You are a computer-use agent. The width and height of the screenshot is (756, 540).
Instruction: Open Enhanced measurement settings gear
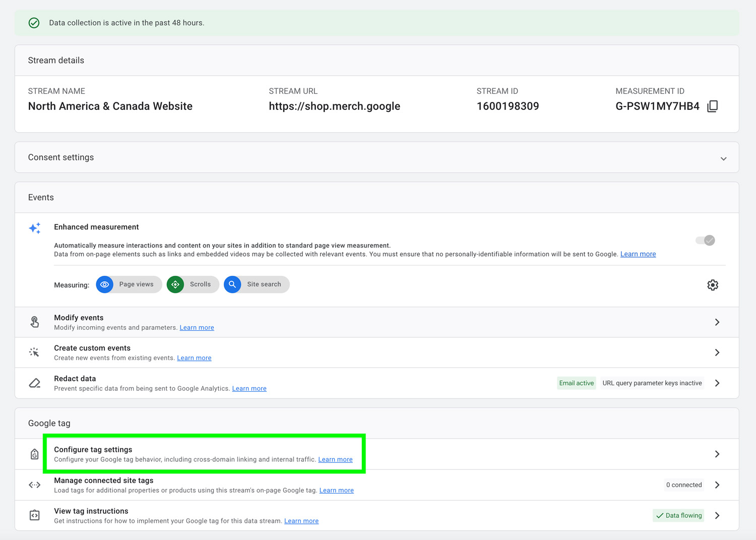(712, 285)
